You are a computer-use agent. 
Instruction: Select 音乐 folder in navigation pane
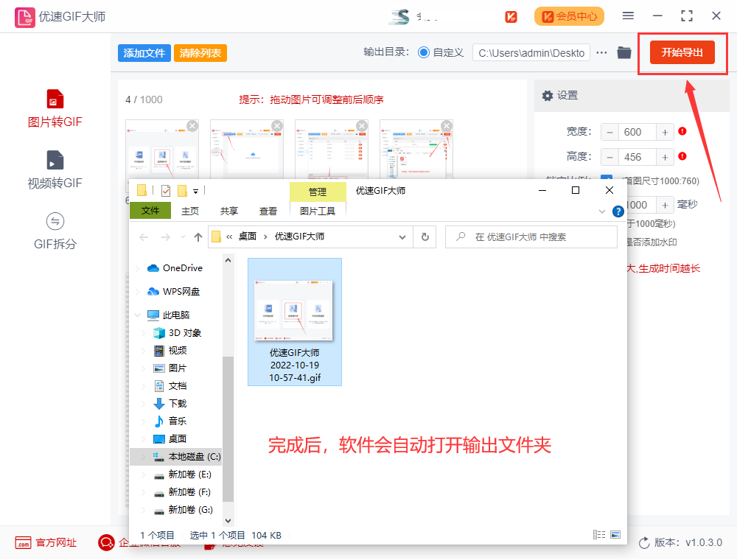pos(177,421)
